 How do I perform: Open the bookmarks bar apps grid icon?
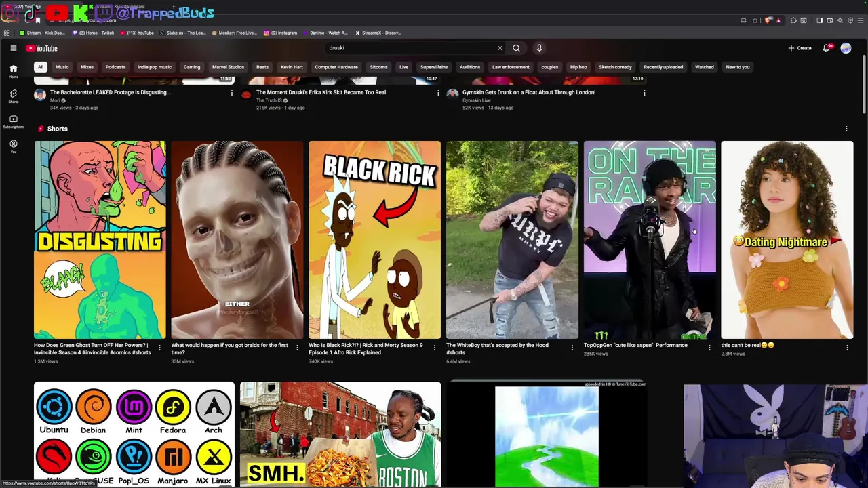(7, 33)
